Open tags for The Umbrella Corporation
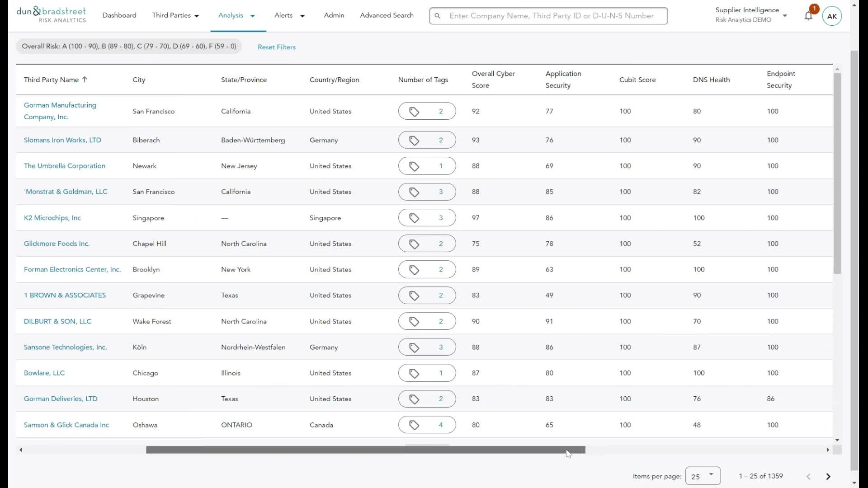This screenshot has width=868, height=488. point(427,166)
